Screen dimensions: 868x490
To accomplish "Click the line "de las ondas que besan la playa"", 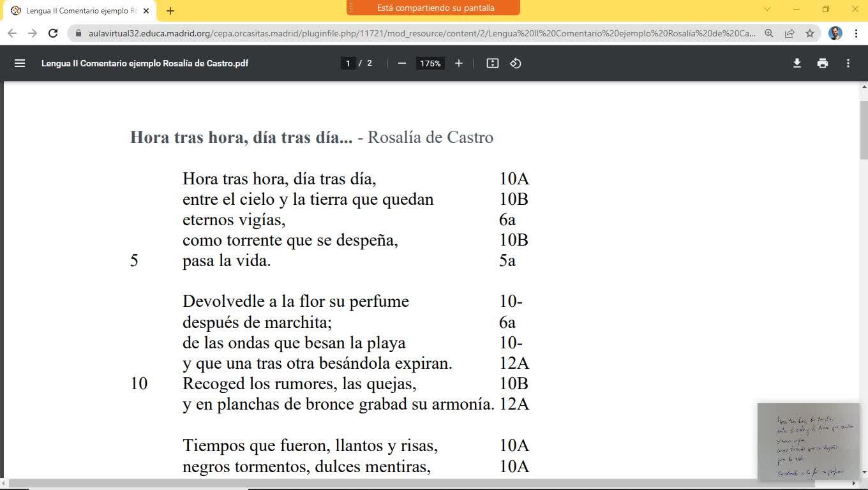I will point(294,343).
